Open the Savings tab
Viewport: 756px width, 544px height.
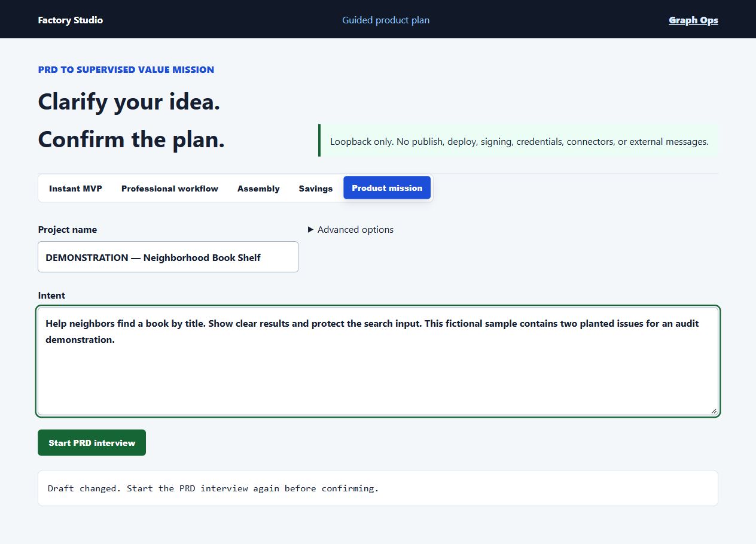click(316, 189)
